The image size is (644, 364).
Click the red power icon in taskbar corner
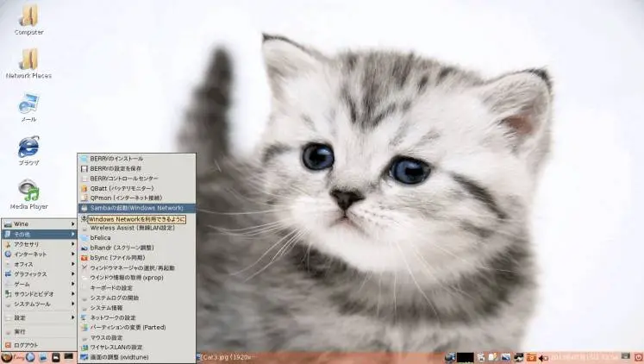point(638,357)
